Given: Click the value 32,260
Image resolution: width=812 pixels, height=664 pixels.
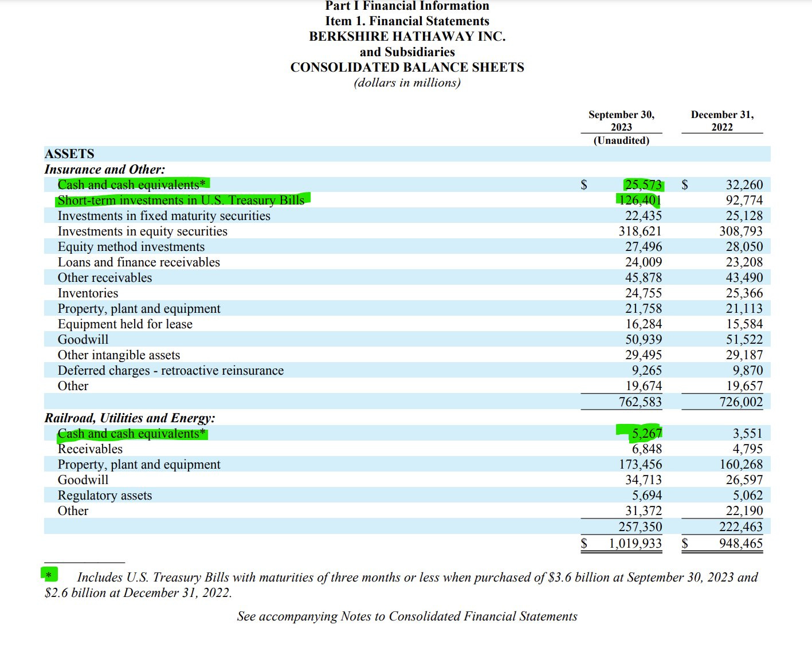Looking at the screenshot, I should pos(744,184).
